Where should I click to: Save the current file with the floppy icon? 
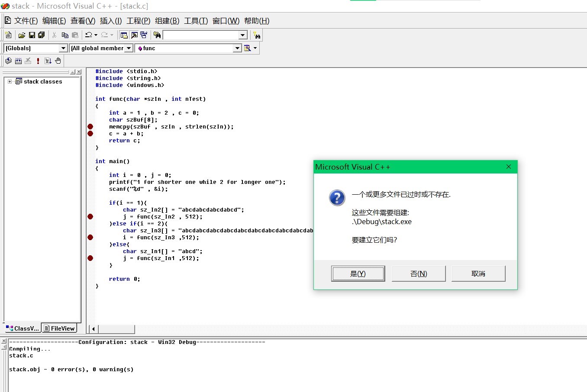click(x=32, y=35)
